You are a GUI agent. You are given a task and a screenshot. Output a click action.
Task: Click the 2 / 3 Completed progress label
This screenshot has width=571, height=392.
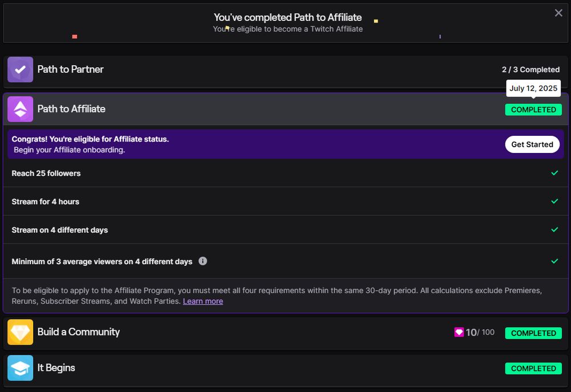point(530,70)
